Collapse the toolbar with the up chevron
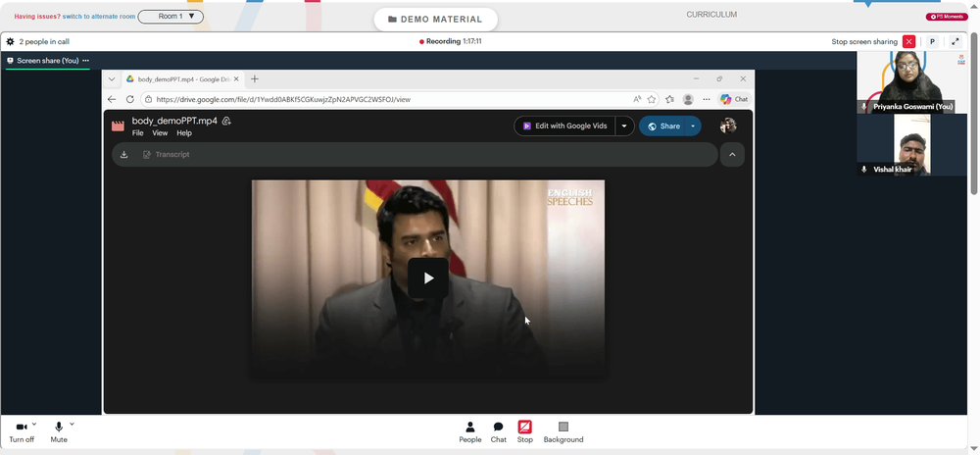This screenshot has width=980, height=455. coord(732,154)
